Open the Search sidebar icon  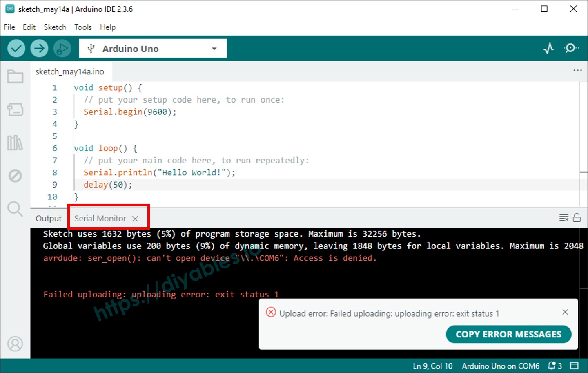(15, 209)
